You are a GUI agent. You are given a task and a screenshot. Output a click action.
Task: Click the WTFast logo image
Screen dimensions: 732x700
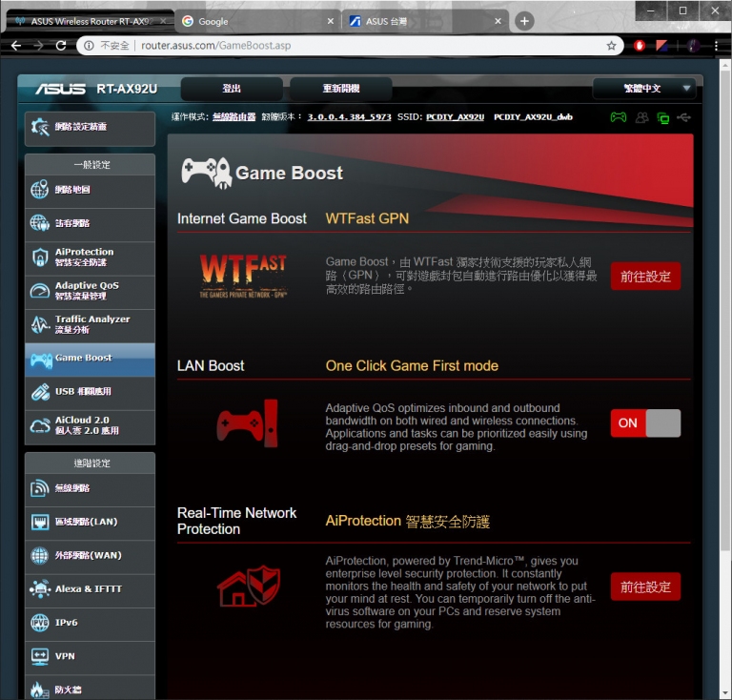coord(243,276)
